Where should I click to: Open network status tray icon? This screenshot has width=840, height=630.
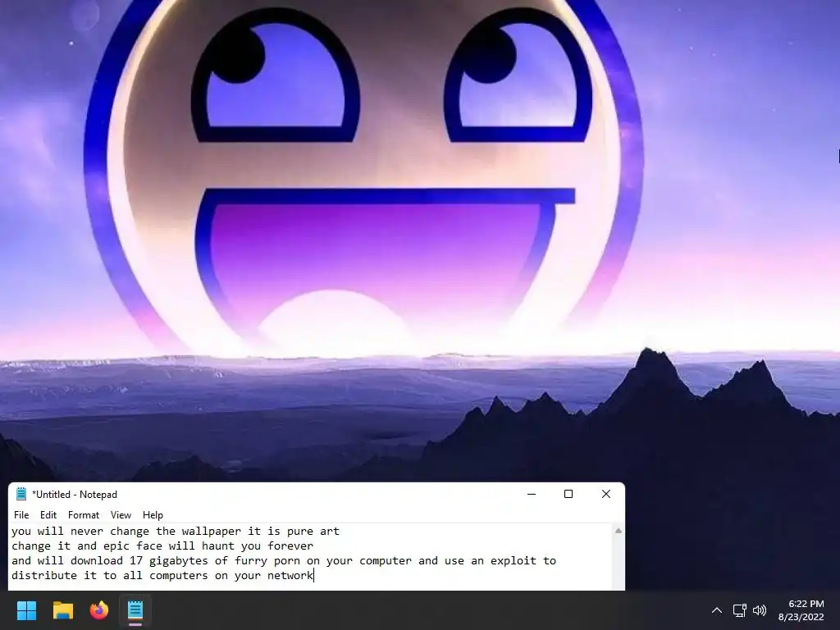click(x=739, y=610)
